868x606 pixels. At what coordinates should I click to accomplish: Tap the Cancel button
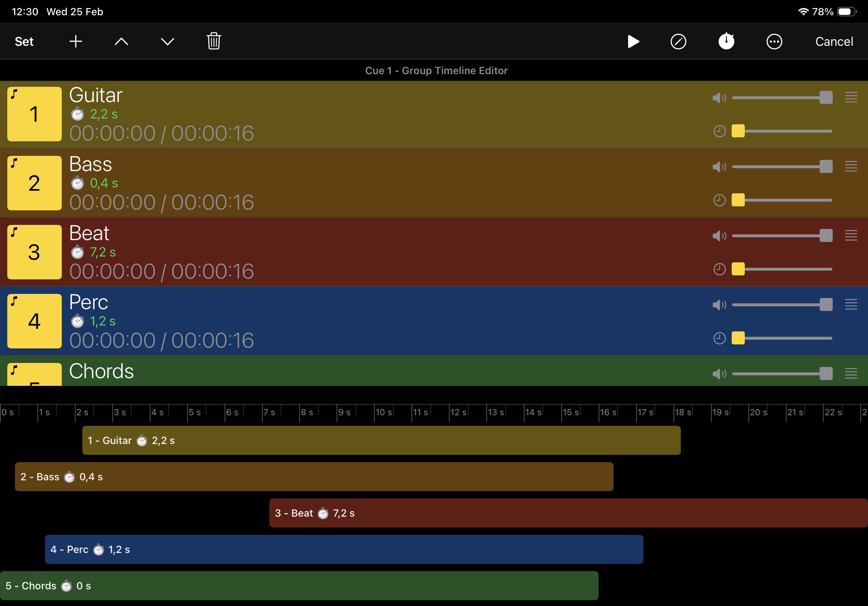833,41
